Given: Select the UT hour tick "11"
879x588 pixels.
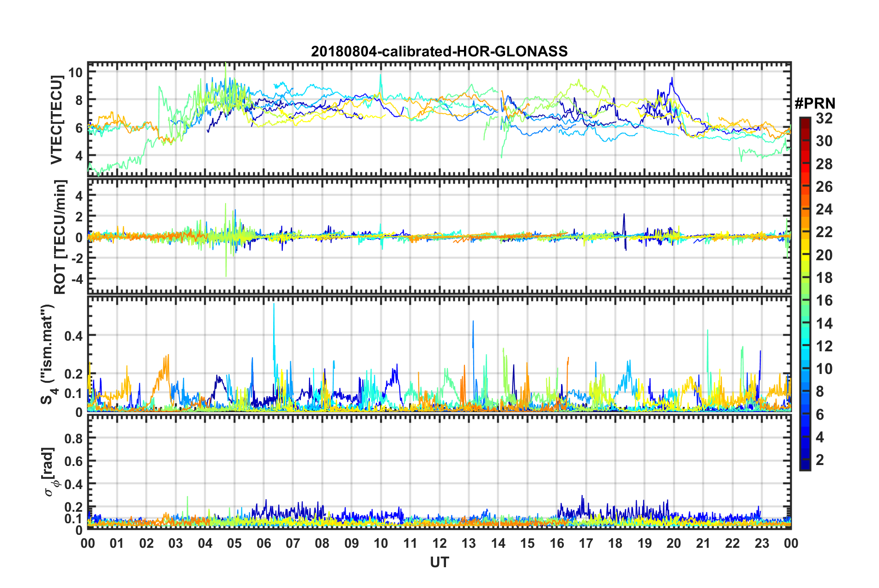Looking at the screenshot, I should (410, 543).
